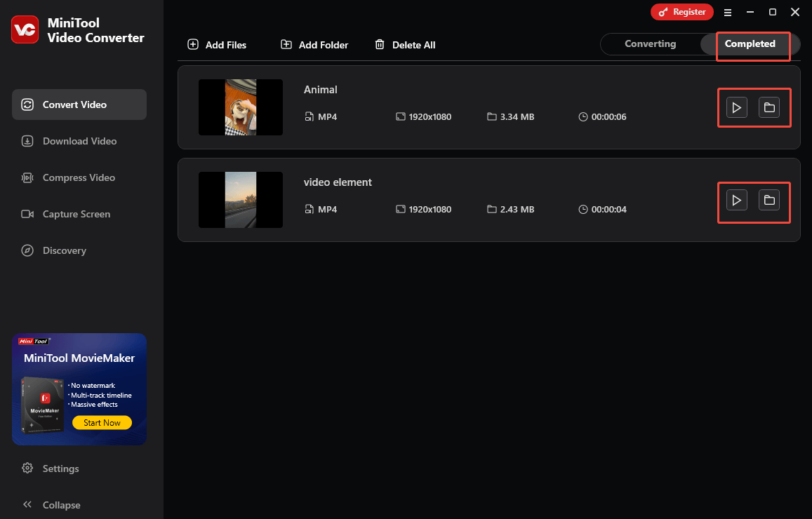Screen dimensions: 812x519
Task: Click the MiniTool Video Converter logo icon
Action: click(x=25, y=29)
